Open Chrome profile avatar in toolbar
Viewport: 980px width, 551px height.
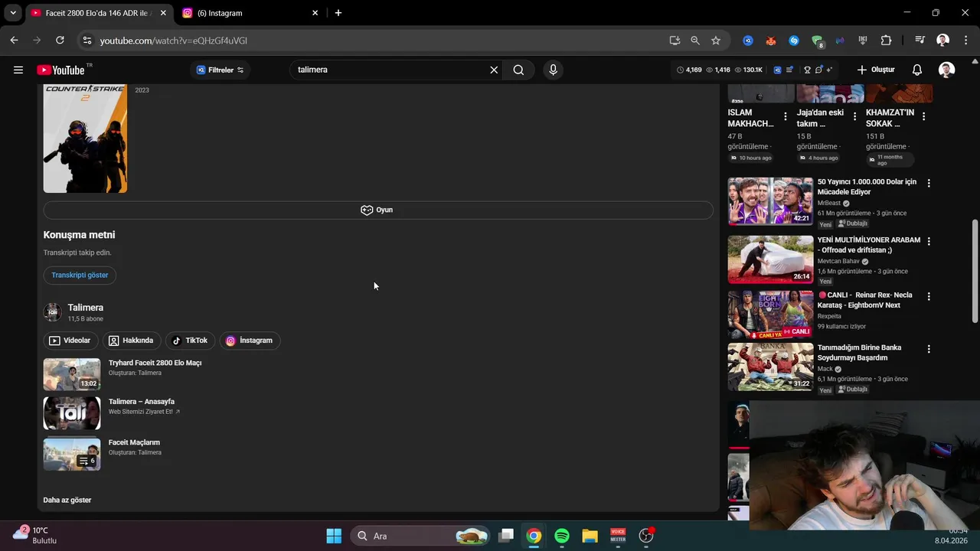[943, 41]
